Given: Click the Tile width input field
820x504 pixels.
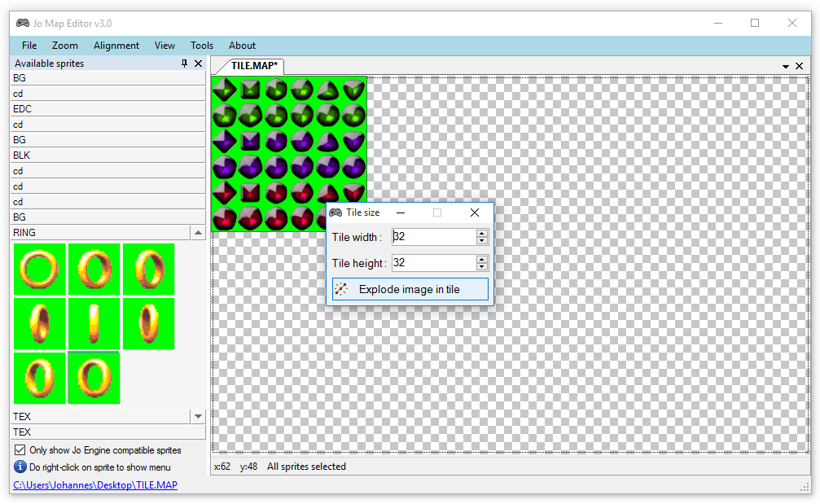Looking at the screenshot, I should point(433,237).
